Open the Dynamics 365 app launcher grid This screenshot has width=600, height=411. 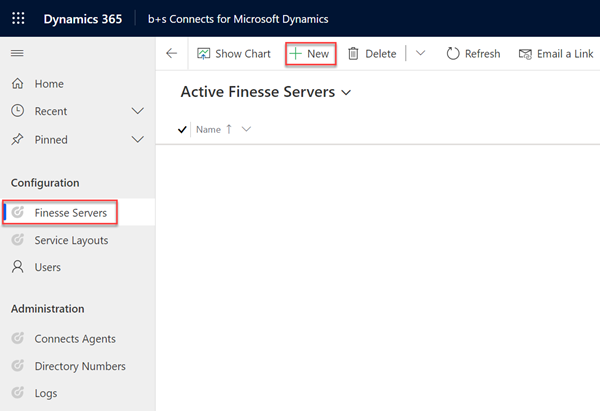(x=18, y=18)
